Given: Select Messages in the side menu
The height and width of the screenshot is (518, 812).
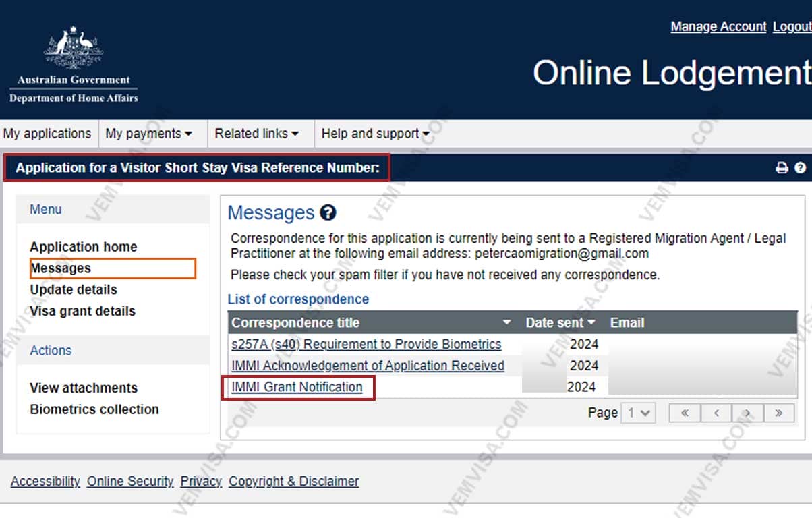Looking at the screenshot, I should pyautogui.click(x=61, y=268).
